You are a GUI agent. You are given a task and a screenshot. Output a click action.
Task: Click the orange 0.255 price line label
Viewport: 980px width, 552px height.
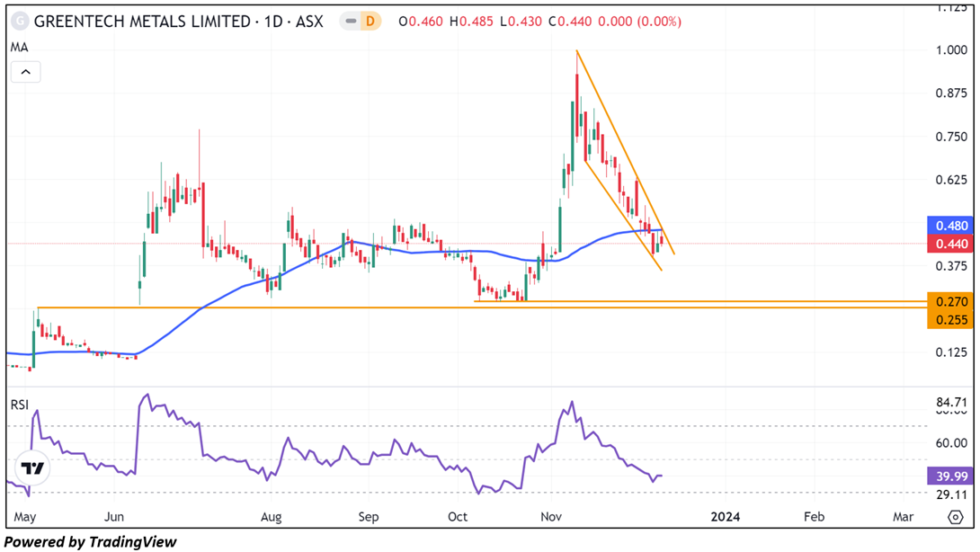[x=950, y=320]
